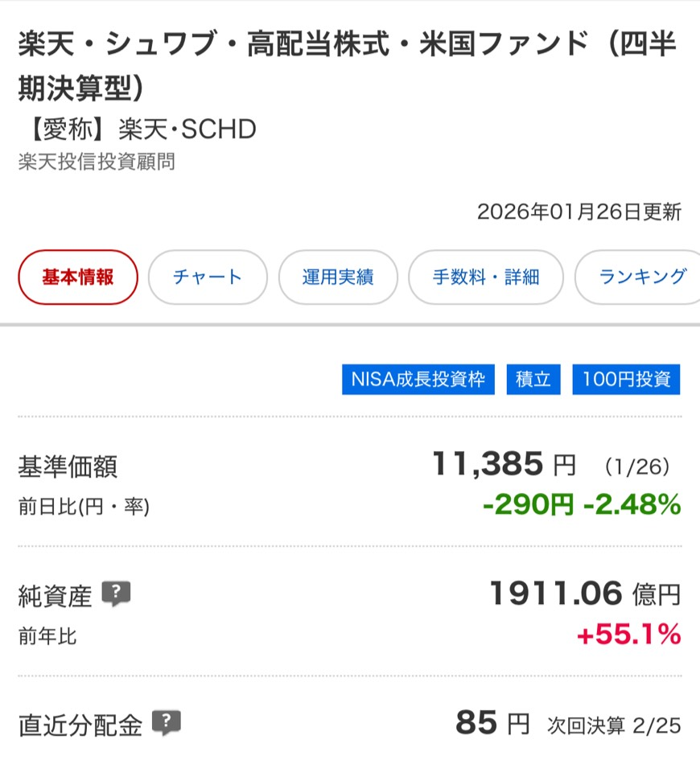Select the 85 円 distribution amount
This screenshot has width=700, height=760.
pyautogui.click(x=492, y=723)
